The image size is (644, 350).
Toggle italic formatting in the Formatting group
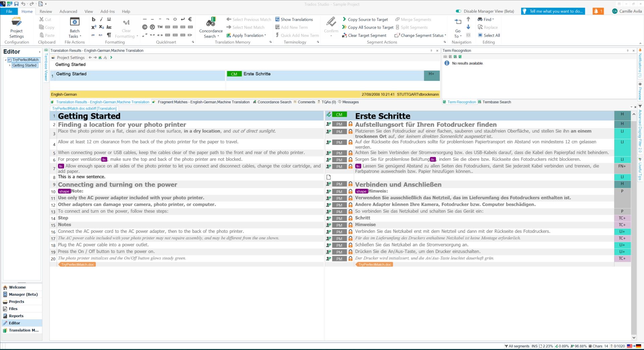click(101, 19)
